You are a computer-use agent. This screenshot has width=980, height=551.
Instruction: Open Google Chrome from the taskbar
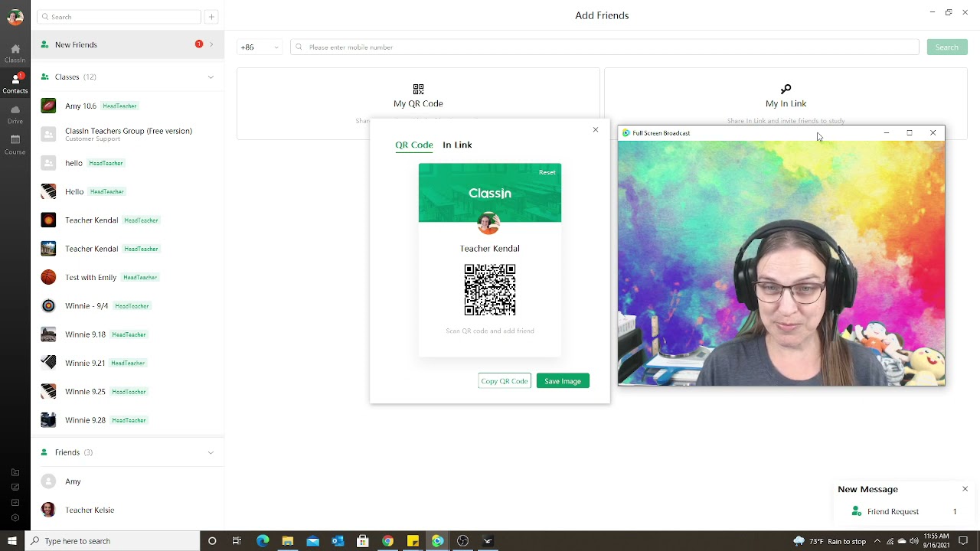[388, 541]
